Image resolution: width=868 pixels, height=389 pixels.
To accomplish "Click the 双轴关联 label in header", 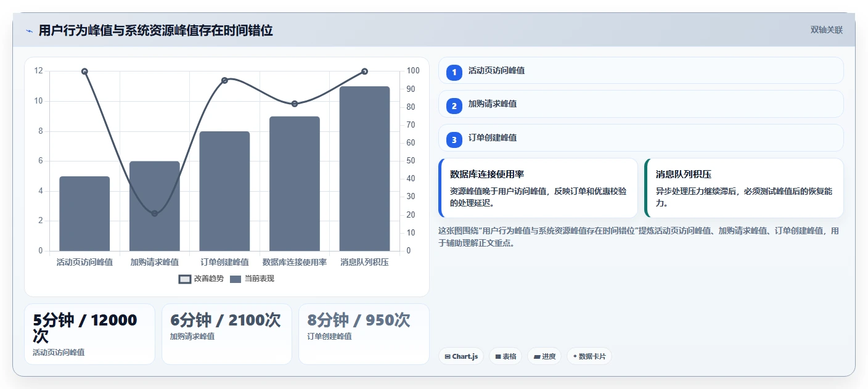I will [827, 30].
